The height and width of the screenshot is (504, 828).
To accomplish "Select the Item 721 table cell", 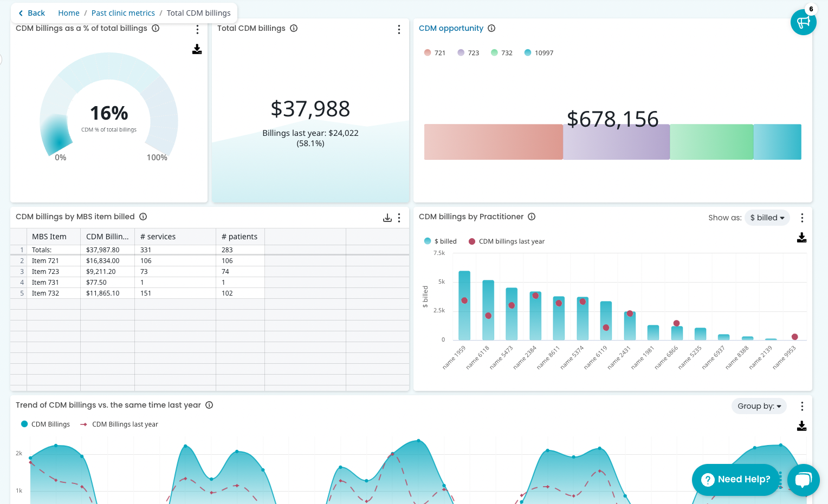I will point(54,260).
